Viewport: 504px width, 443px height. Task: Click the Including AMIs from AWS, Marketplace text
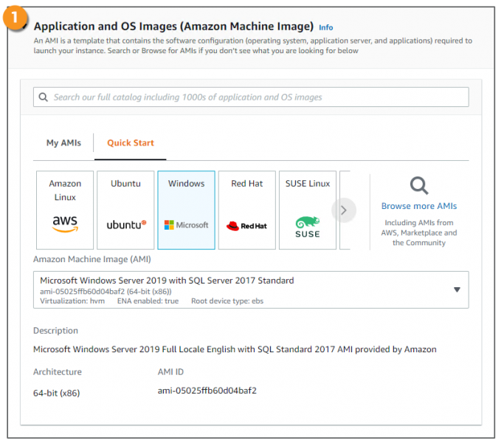tap(419, 233)
